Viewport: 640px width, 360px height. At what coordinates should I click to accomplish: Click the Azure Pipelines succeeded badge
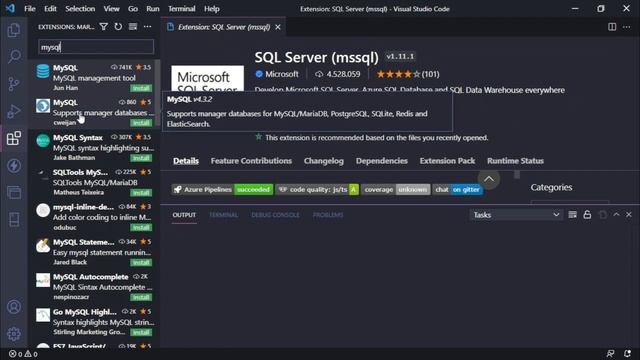(x=222, y=189)
